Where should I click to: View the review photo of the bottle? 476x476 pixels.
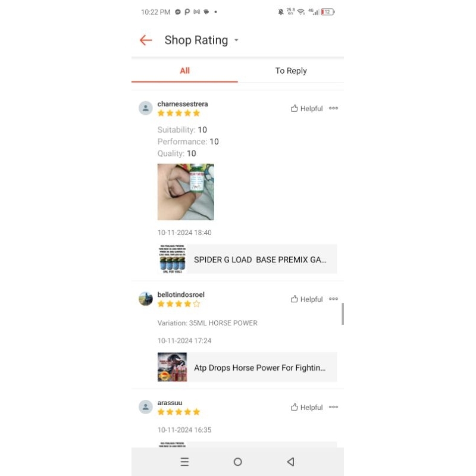186,192
